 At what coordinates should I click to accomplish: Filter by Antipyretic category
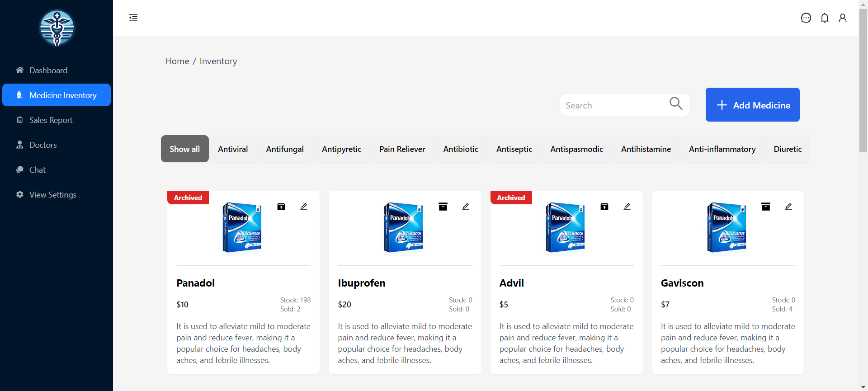coord(342,149)
